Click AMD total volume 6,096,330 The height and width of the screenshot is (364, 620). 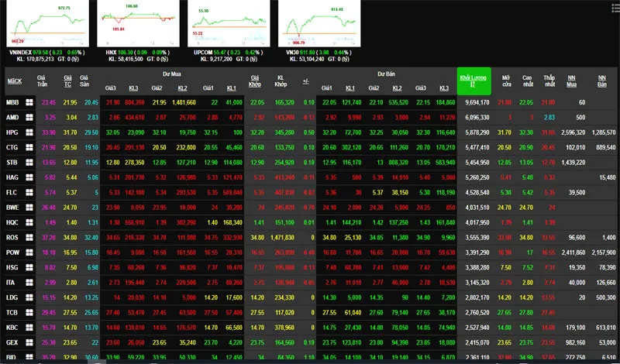pyautogui.click(x=477, y=118)
